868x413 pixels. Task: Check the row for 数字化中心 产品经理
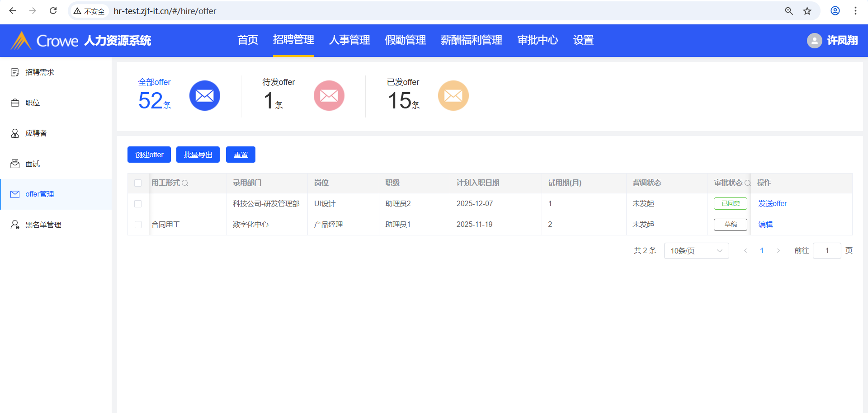coord(138,225)
